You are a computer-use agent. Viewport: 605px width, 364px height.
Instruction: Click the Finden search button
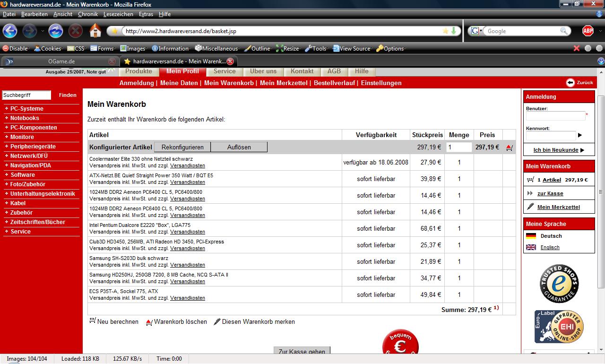click(68, 95)
